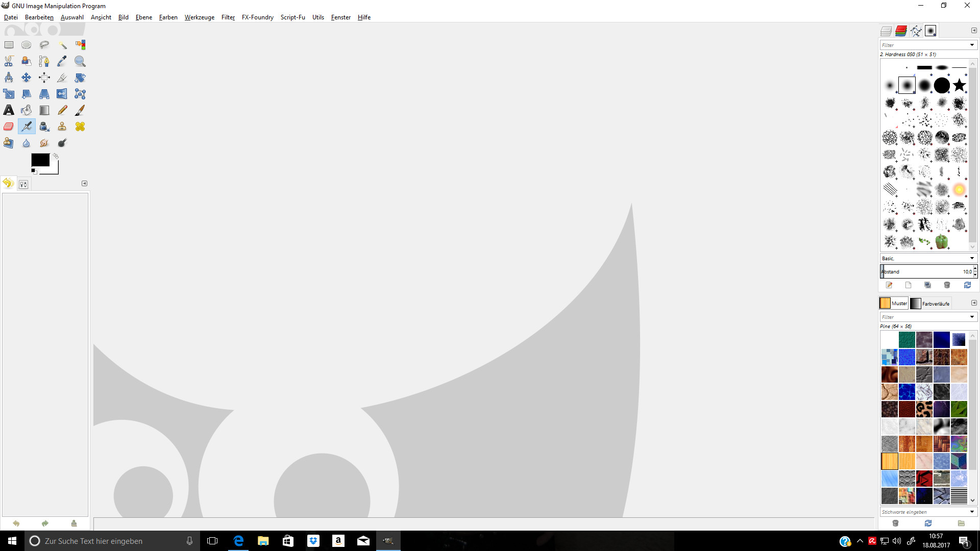Open the FX-Foundry menu
The width and height of the screenshot is (980, 551).
coord(258,17)
